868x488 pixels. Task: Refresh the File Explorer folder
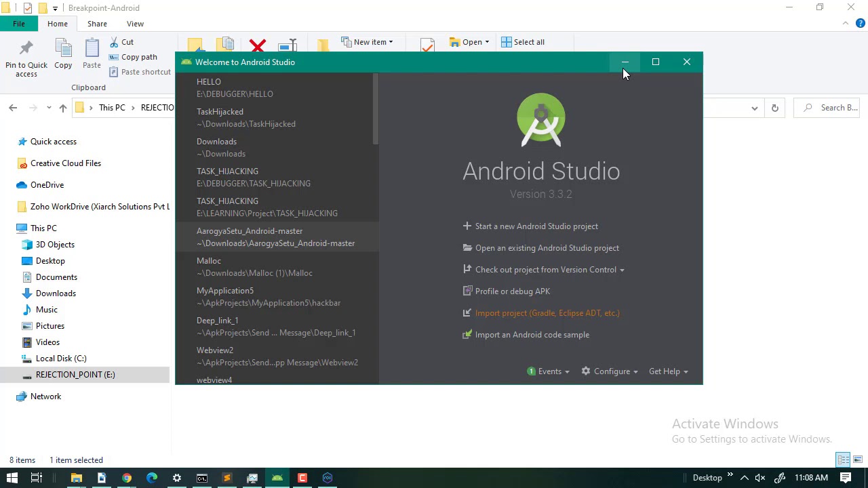point(774,108)
